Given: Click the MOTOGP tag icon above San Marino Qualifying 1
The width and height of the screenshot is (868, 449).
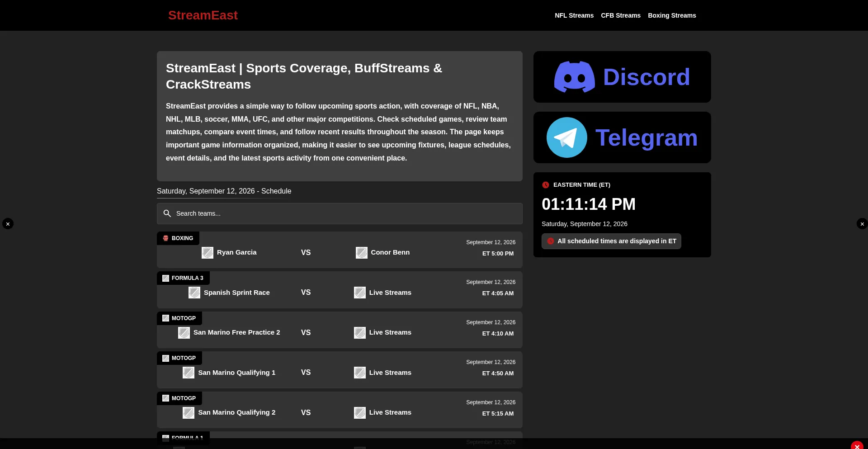Looking at the screenshot, I should point(166,358).
